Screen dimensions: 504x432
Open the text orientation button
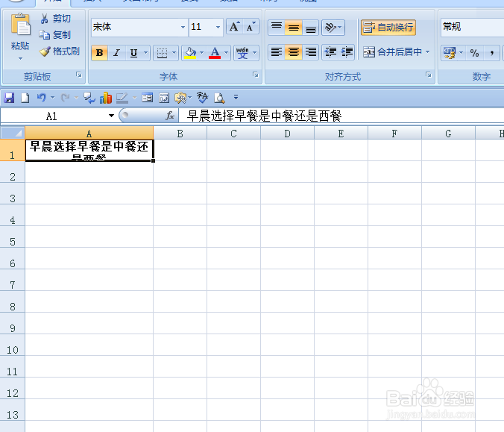pyautogui.click(x=333, y=27)
